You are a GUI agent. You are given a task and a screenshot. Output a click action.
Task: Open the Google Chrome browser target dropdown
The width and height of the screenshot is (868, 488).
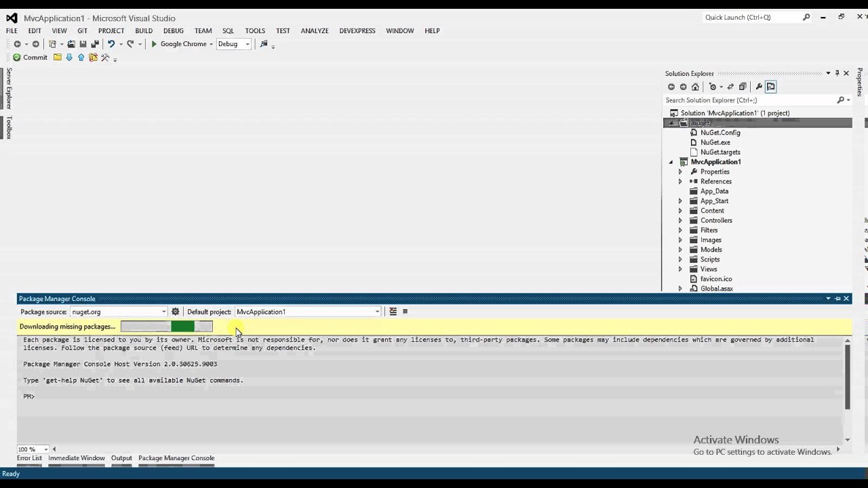(211, 44)
